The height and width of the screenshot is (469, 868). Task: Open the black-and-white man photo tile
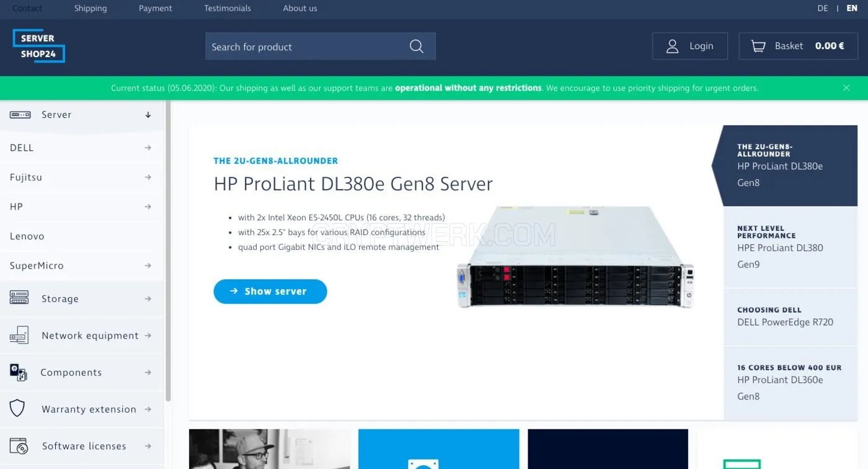point(270,449)
